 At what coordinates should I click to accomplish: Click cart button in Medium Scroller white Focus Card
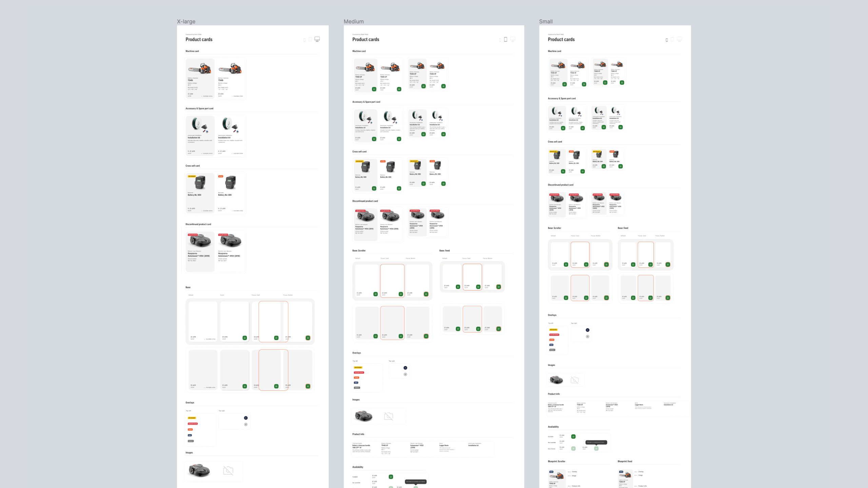pos(401,294)
